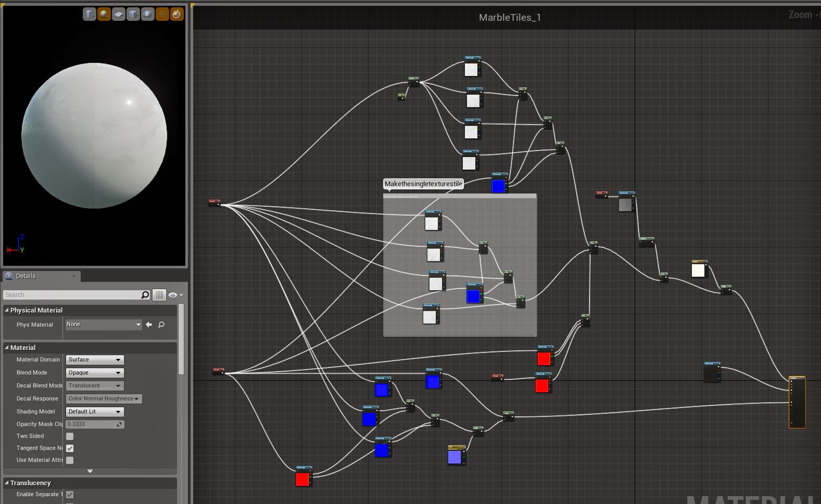Open the Phys Material None dropdown

point(104,325)
